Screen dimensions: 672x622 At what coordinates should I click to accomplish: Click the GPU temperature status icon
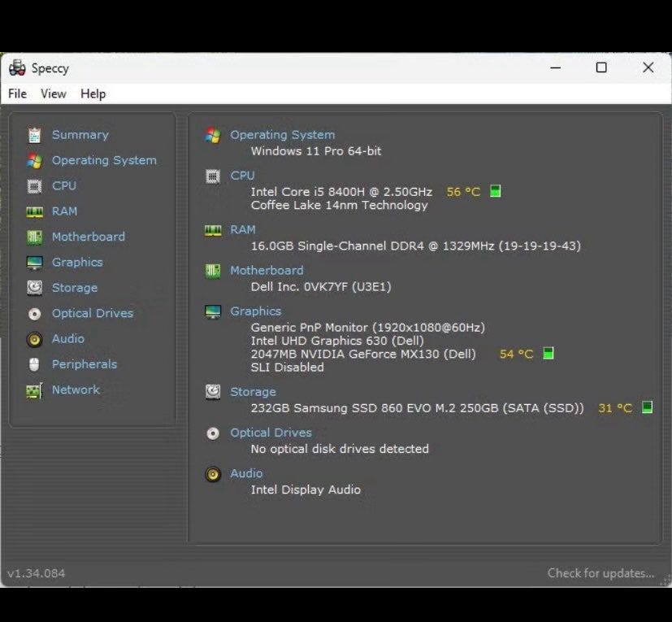pyautogui.click(x=548, y=354)
